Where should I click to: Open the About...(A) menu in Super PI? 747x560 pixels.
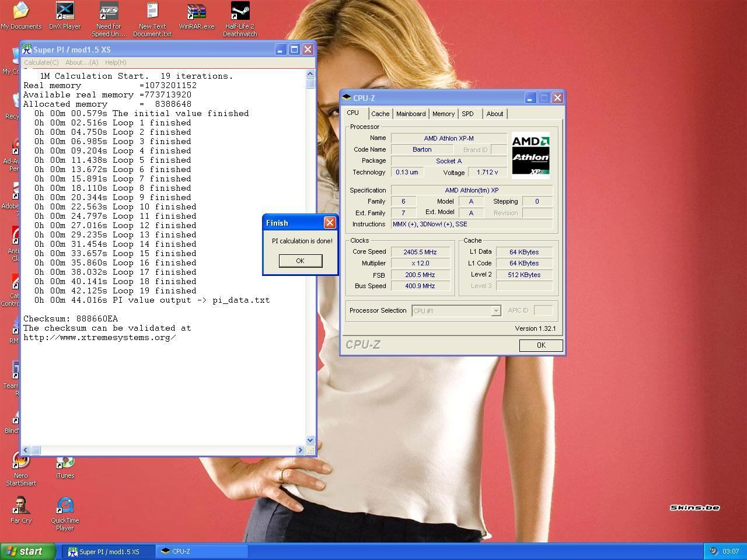[82, 62]
